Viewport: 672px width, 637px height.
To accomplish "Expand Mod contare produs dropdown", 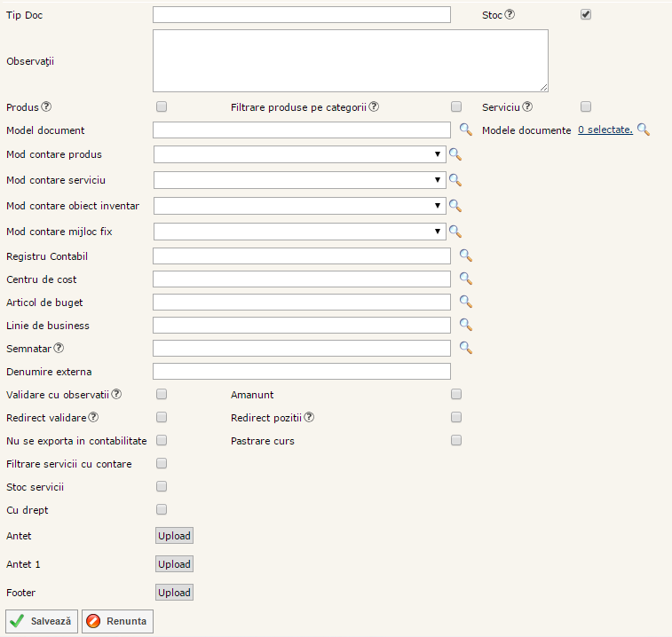I will 300,154.
